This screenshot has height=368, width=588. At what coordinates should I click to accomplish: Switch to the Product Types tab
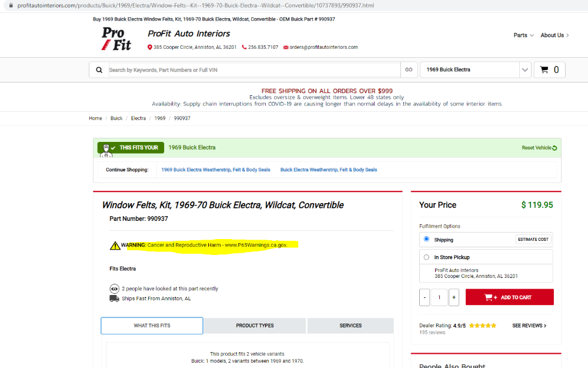pos(255,326)
